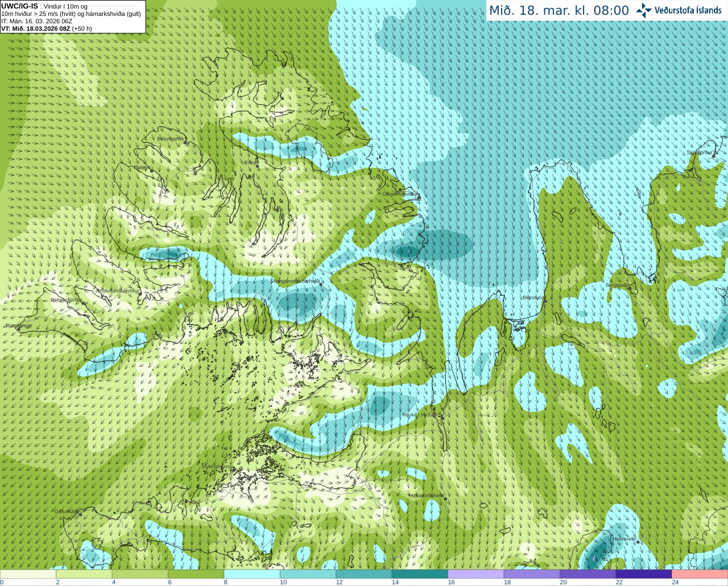Pick the 0–2 m/s pale yellow legend swatch
This screenshot has height=586, width=728.
pyautogui.click(x=28, y=574)
